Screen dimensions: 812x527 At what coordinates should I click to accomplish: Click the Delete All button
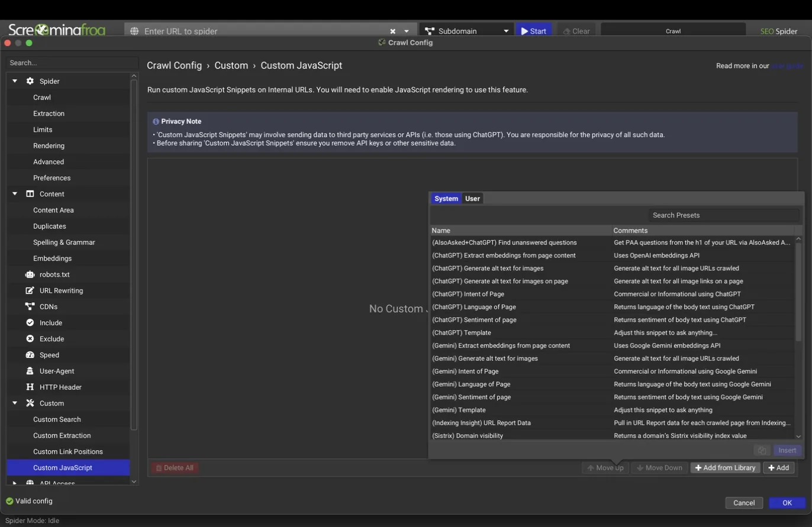[x=174, y=468]
